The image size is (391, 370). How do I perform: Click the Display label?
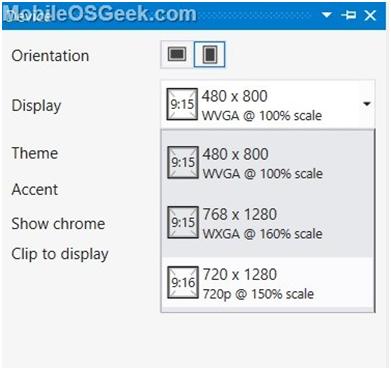(36, 106)
